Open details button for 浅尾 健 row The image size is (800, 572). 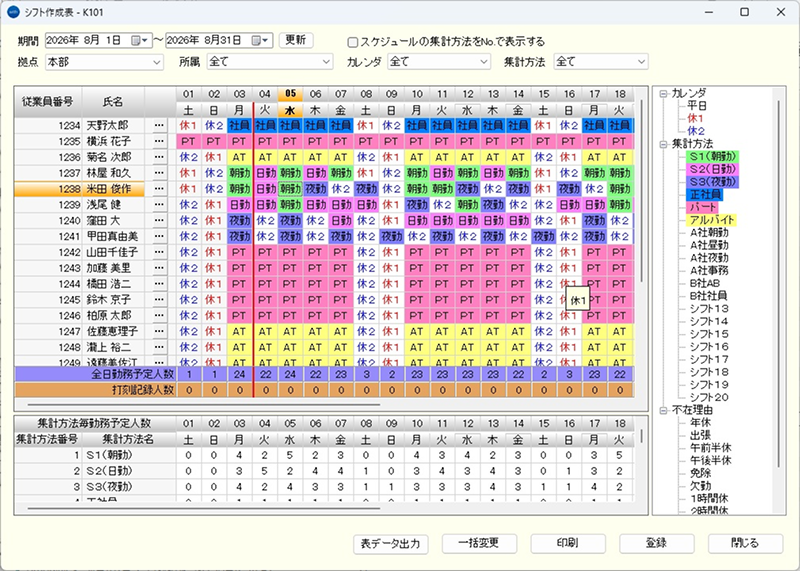(160, 205)
